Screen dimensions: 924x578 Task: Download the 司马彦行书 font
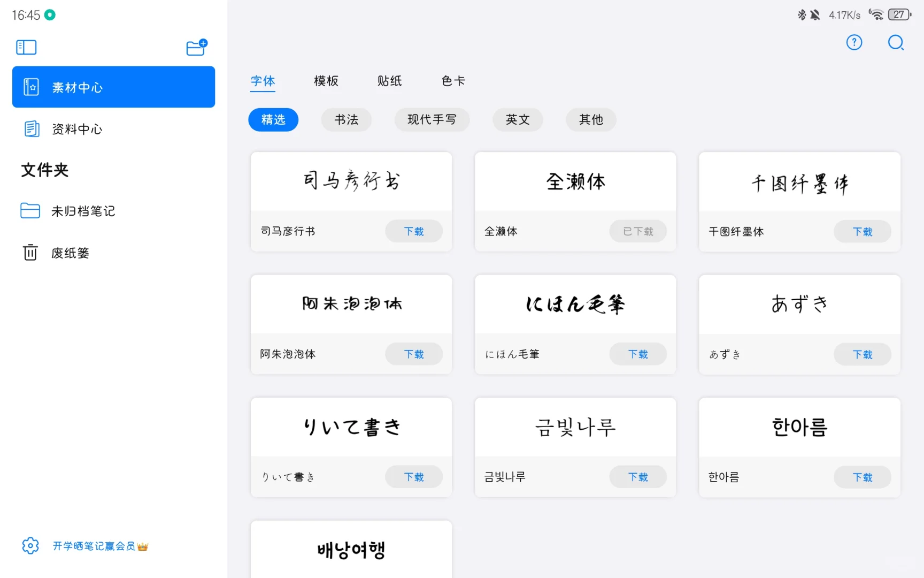tap(413, 231)
